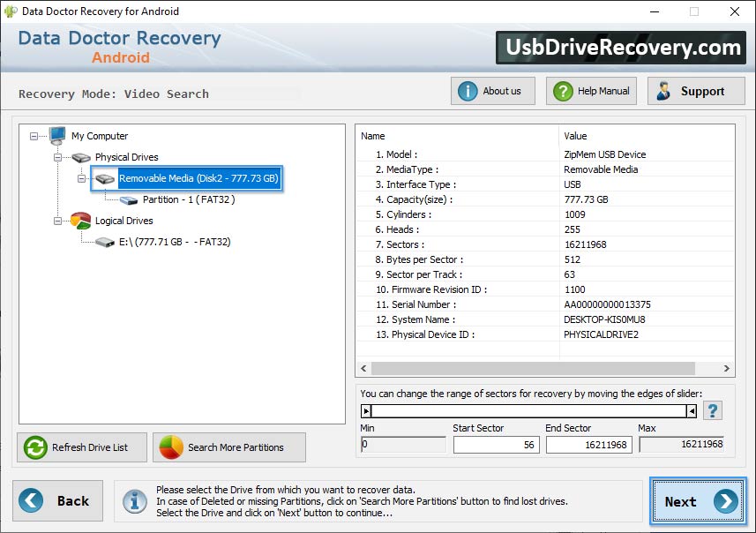Click the Android app icon in title bar

point(10,11)
